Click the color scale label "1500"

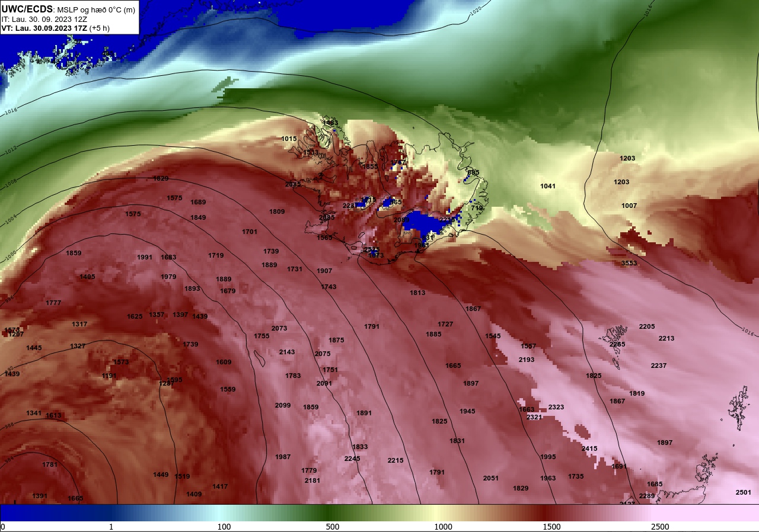point(551,527)
